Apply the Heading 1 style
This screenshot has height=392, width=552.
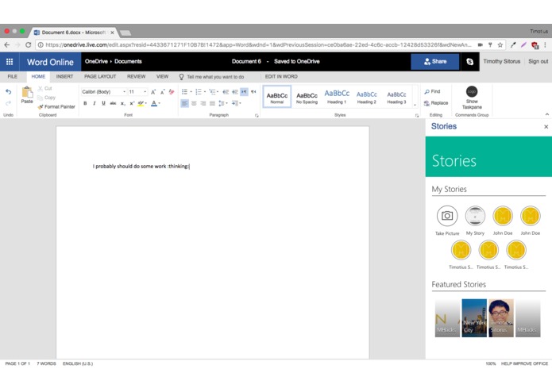[337, 97]
